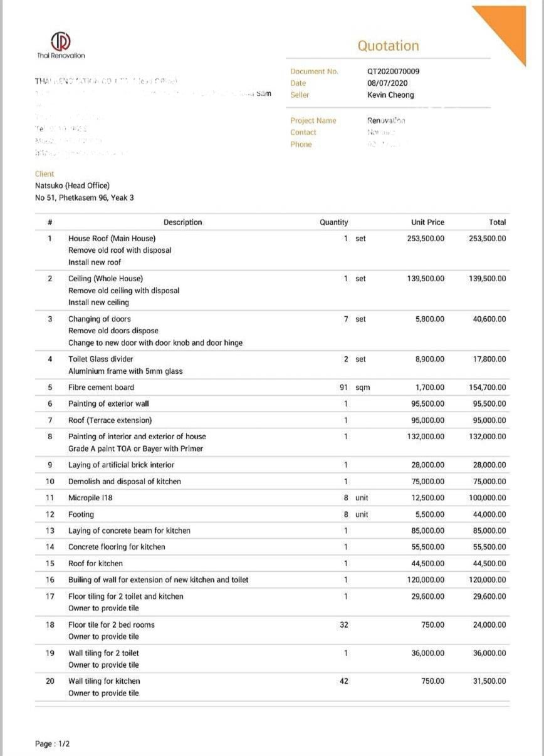Screen dimensions: 544x756
Task: Click the House Roof (Main House) item
Action: (x=112, y=239)
